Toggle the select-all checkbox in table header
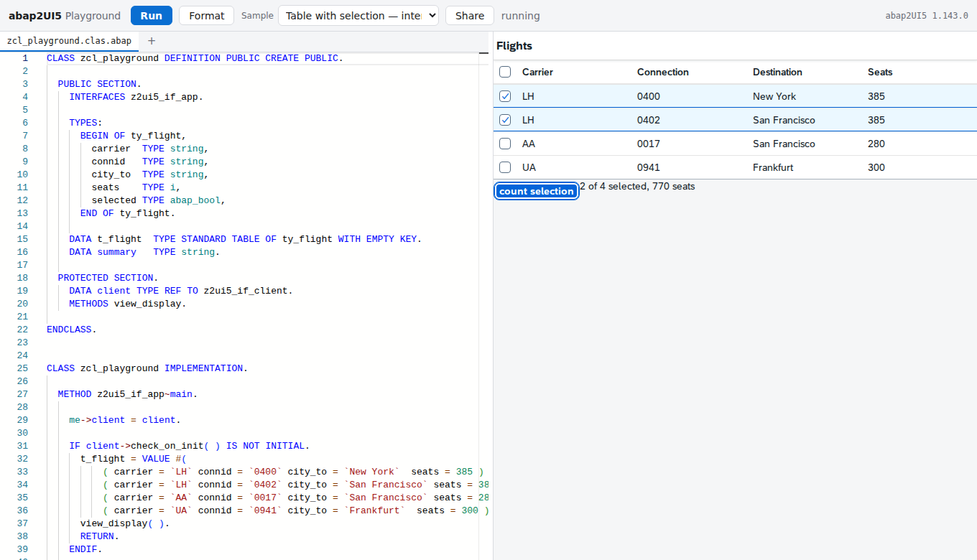 click(x=505, y=72)
